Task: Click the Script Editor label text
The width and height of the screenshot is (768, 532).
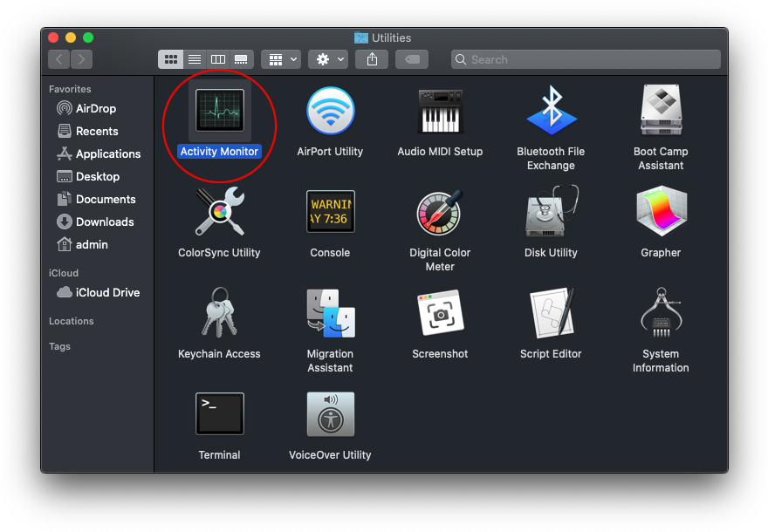Action: coord(551,354)
